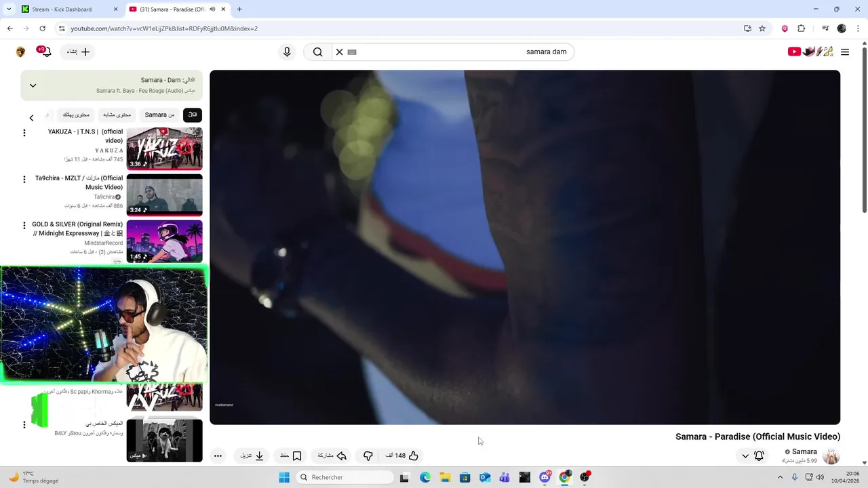868x488 pixels.
Task: Toggle the subscription notification bell
Action: [x=759, y=456]
